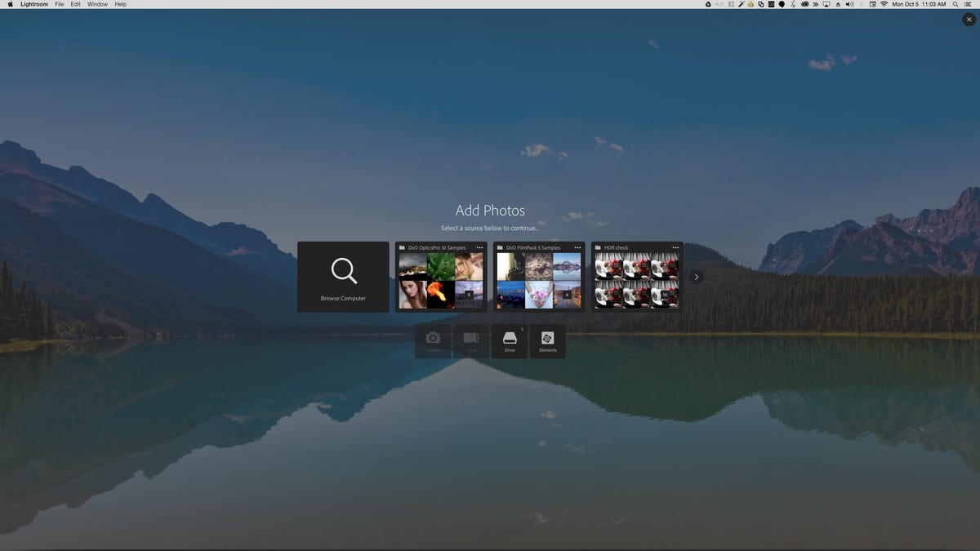Click the flame photo in DxO OpticsPro samples
980x551 pixels.
pos(441,294)
